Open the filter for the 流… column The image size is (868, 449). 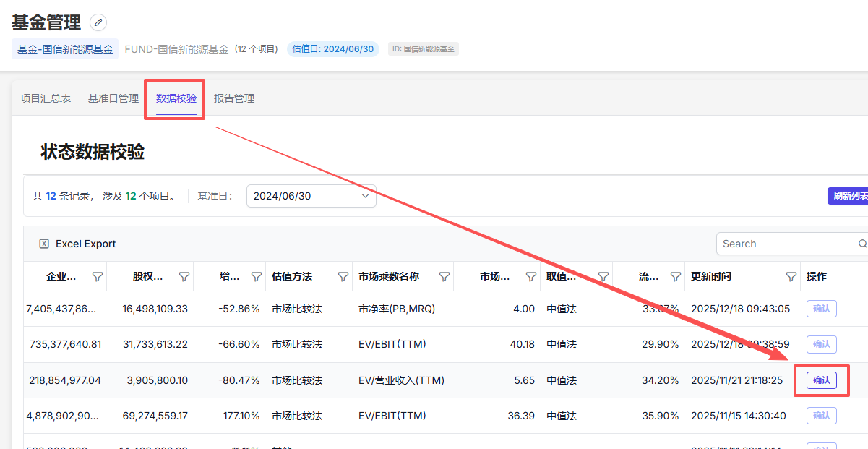click(x=676, y=276)
